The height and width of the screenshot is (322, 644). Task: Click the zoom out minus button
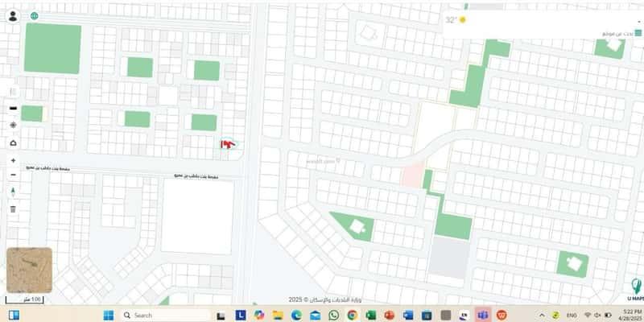coord(13,175)
